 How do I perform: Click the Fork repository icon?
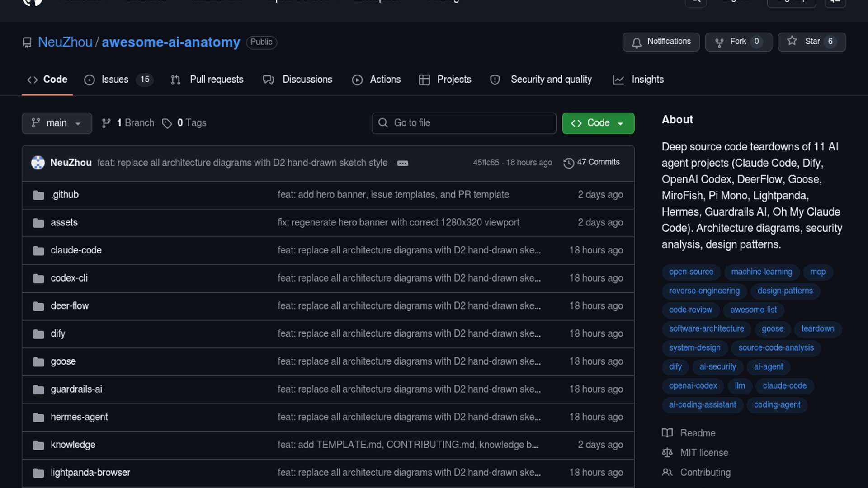click(x=719, y=42)
